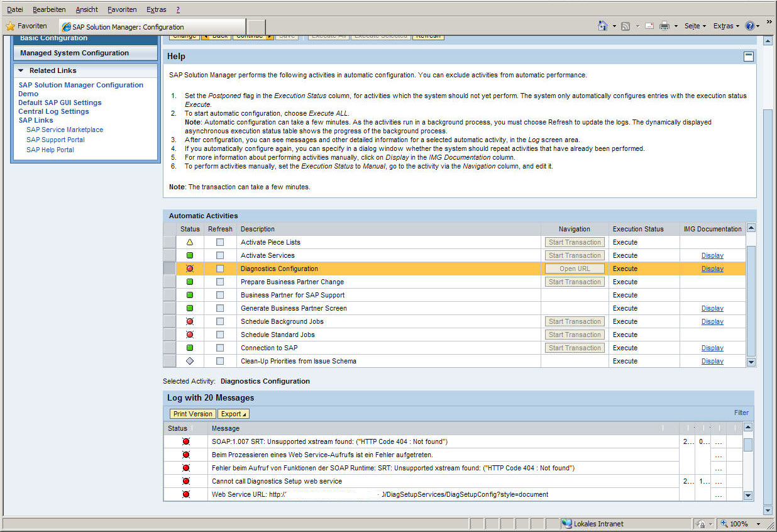Show more toolbar commands with the chevron
Viewport: 777px width, 532px height.
769,23
